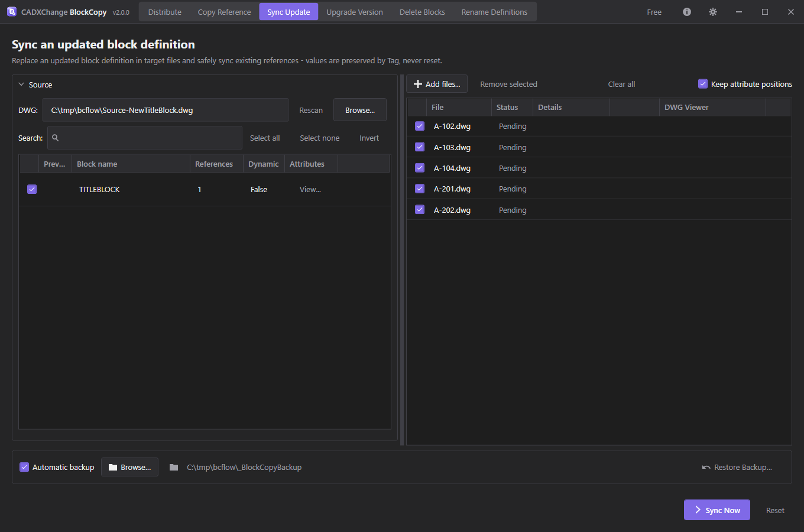804x532 pixels.
Task: Uncheck the TITLEBLOCK block checkbox
Action: click(x=32, y=189)
